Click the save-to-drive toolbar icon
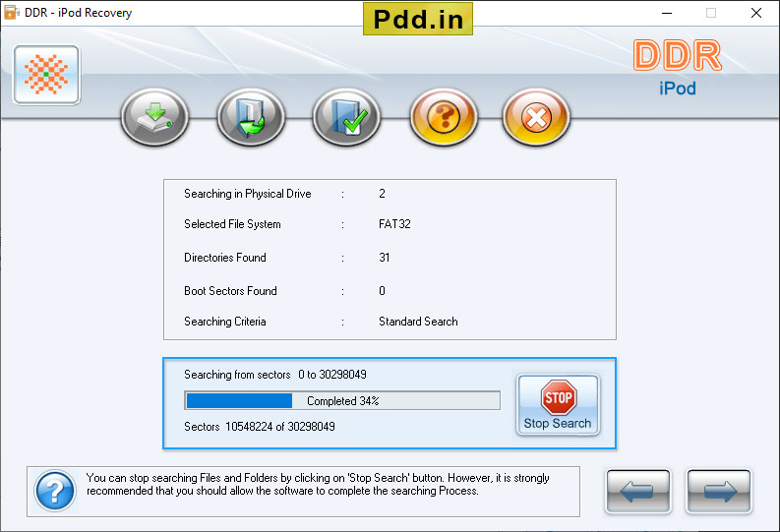This screenshot has height=532, width=780. tap(154, 117)
